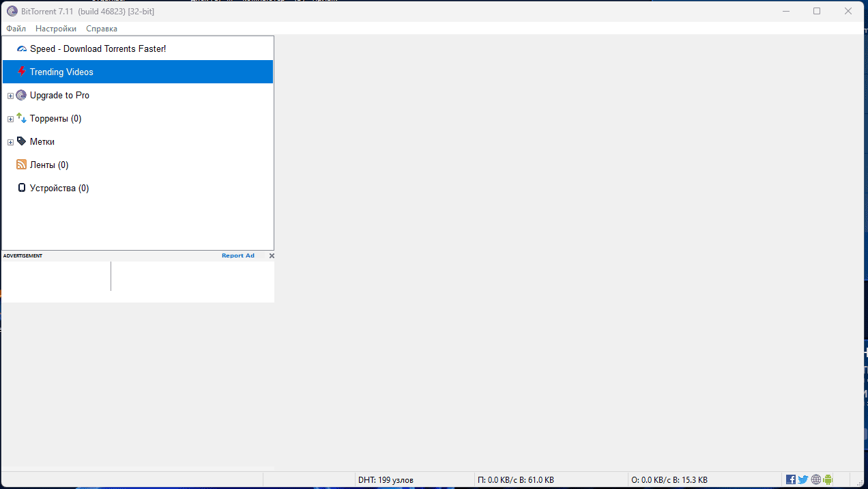Click the green Android icon in status bar
Image resolution: width=868 pixels, height=489 pixels.
tap(828, 479)
